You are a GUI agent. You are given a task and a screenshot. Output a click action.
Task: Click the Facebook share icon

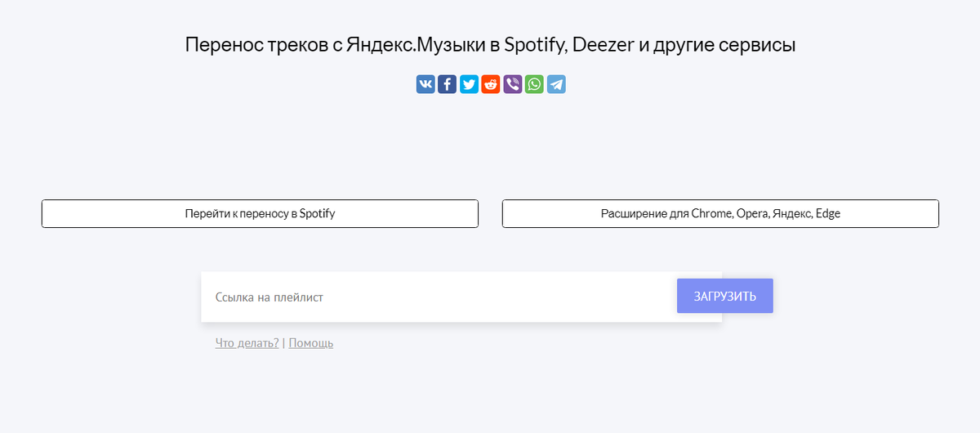coord(447,84)
